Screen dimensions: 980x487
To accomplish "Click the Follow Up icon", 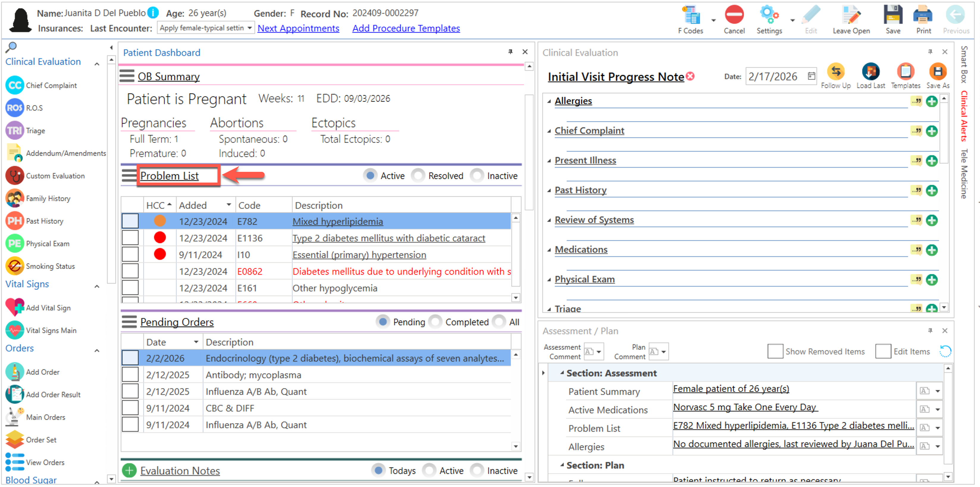I will click(x=835, y=72).
